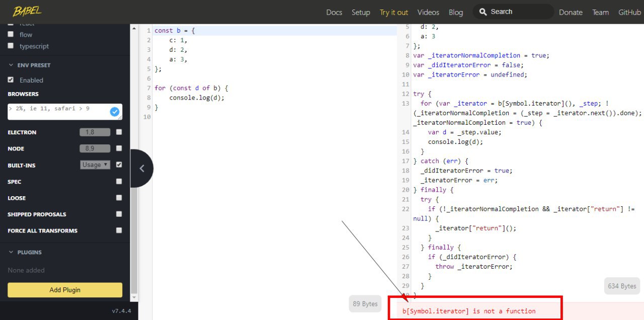Open the Team page
The image size is (644, 320).
(x=600, y=12)
